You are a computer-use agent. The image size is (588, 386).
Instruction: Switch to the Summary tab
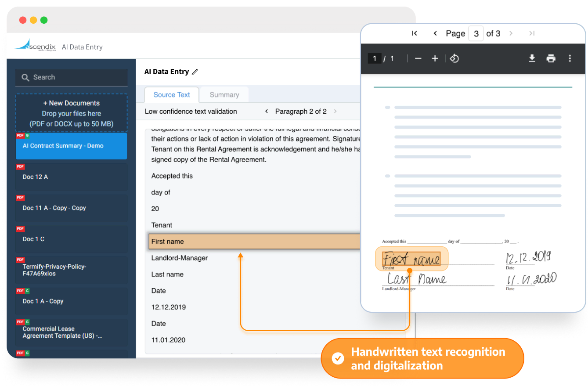(224, 95)
